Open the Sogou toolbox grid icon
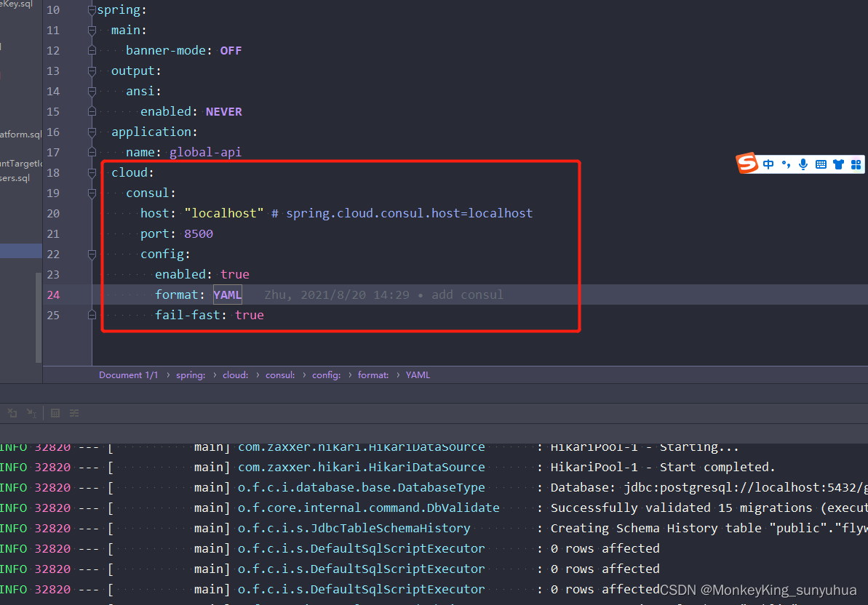 pyautogui.click(x=856, y=164)
